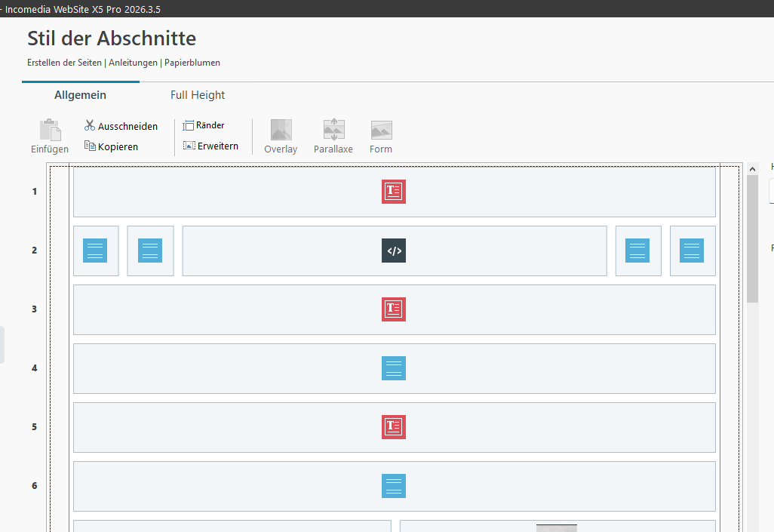
Task: Switch to the Allgemein tab
Action: [x=81, y=95]
